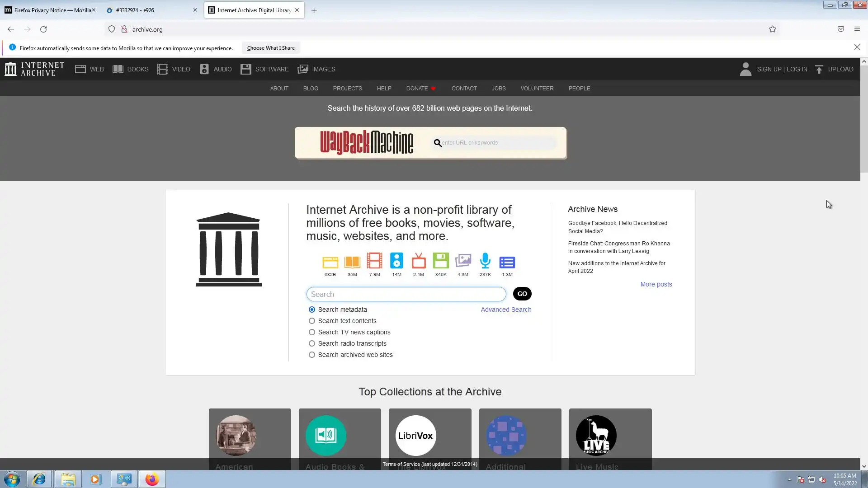Image resolution: width=868 pixels, height=488 pixels.
Task: Open the green floppy disk software icon
Action: [x=441, y=261]
